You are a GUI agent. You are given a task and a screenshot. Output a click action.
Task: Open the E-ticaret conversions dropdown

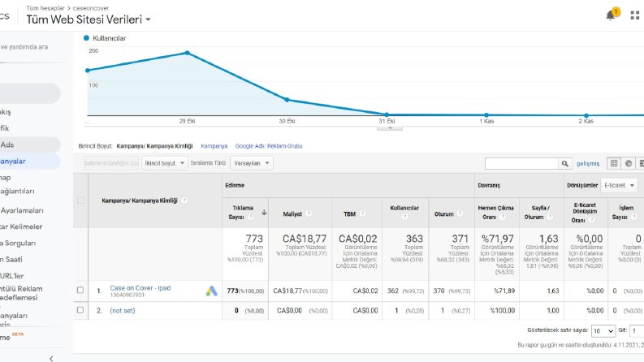[619, 185]
